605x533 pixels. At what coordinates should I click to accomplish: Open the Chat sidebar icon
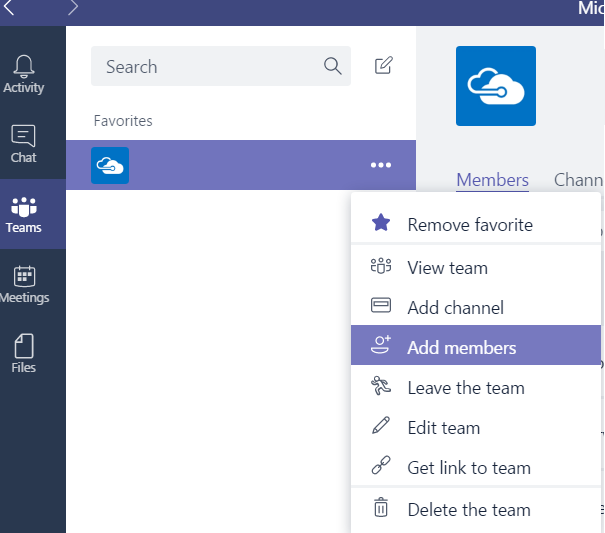[24, 144]
